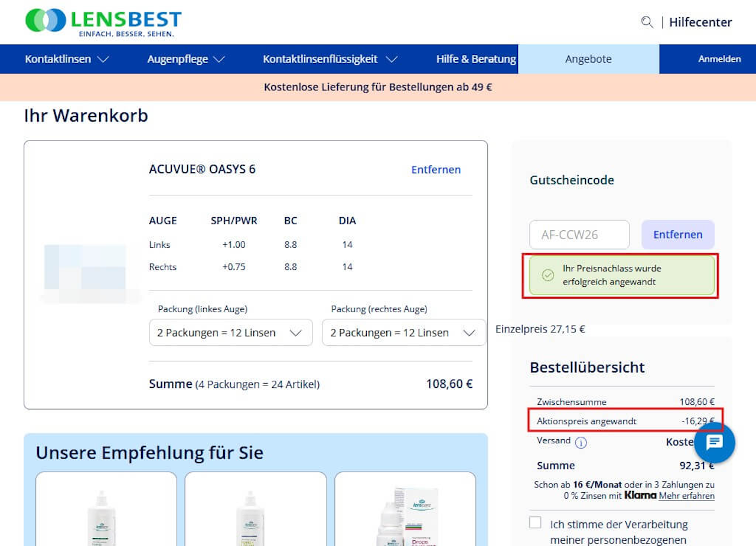Open the Lensbest homepage via logo
Screen dimensions: 756x546
tap(103, 22)
